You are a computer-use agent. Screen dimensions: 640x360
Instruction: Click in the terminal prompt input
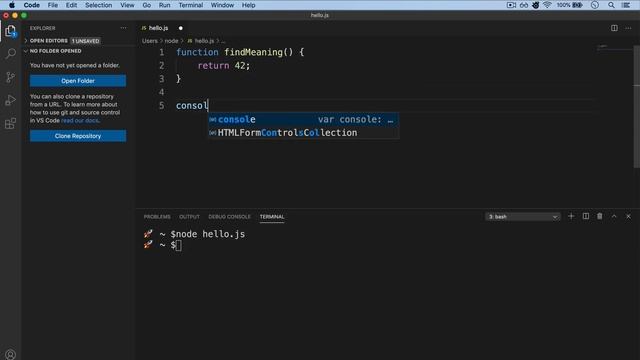[179, 245]
